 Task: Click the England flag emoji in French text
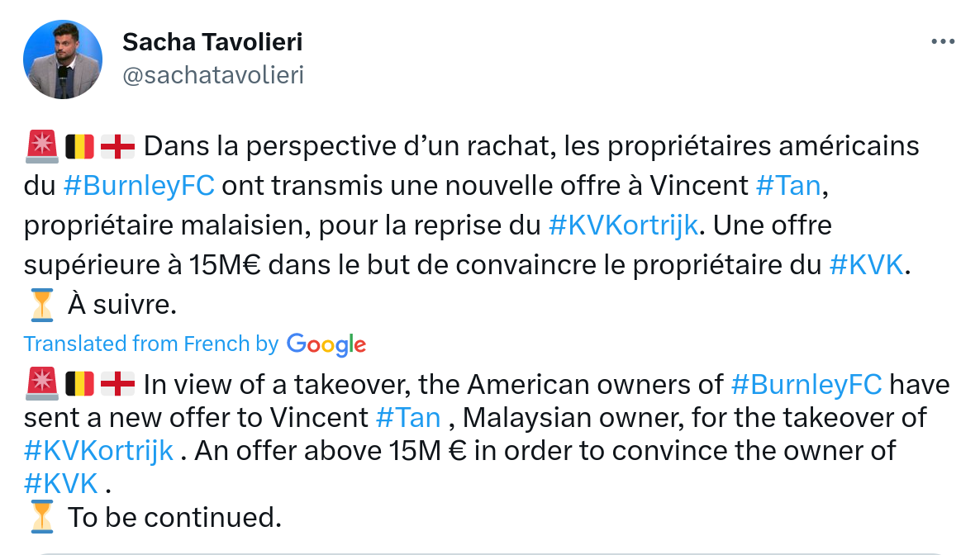click(x=117, y=146)
